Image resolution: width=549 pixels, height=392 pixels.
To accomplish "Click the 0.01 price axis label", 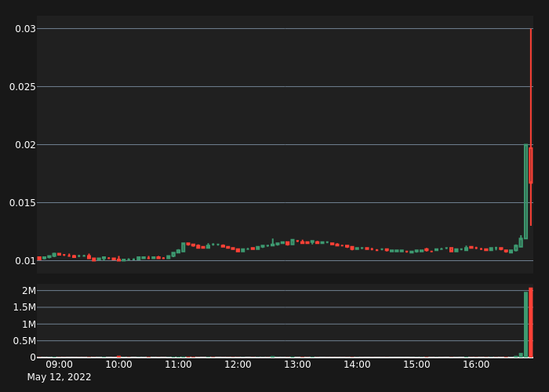I will [x=25, y=261].
